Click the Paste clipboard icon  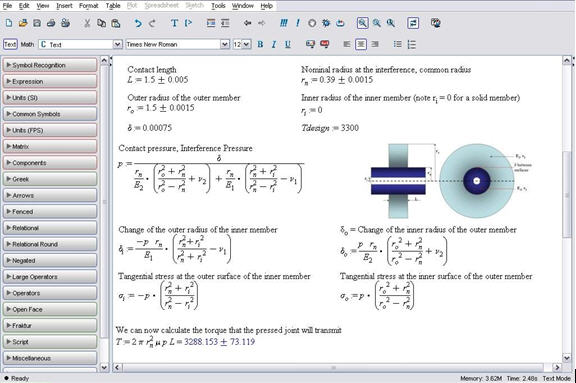click(x=116, y=23)
